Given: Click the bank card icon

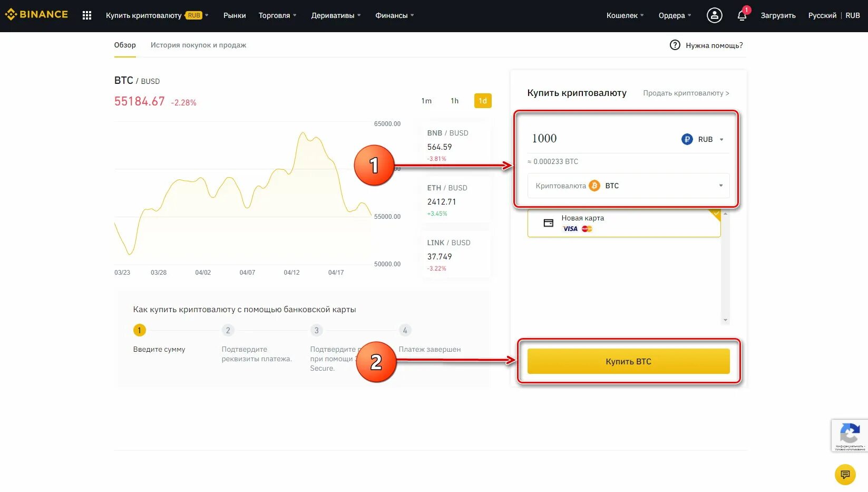Looking at the screenshot, I should coord(548,223).
